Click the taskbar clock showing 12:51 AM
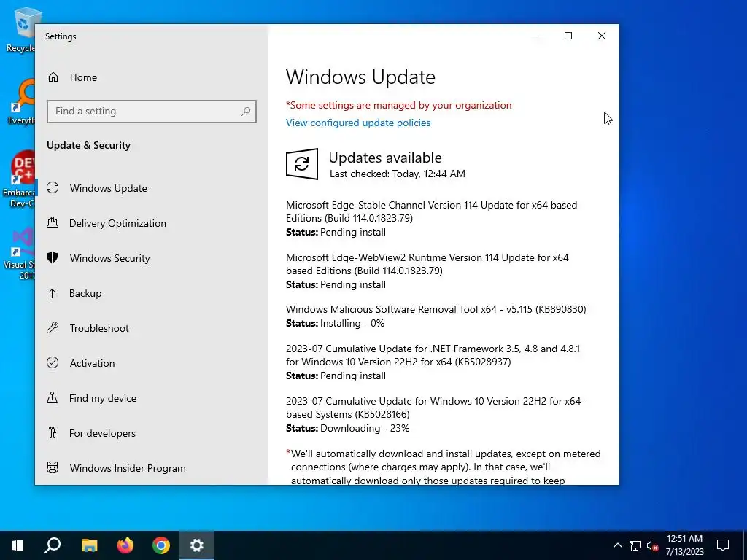747x560 pixels. tap(684, 545)
